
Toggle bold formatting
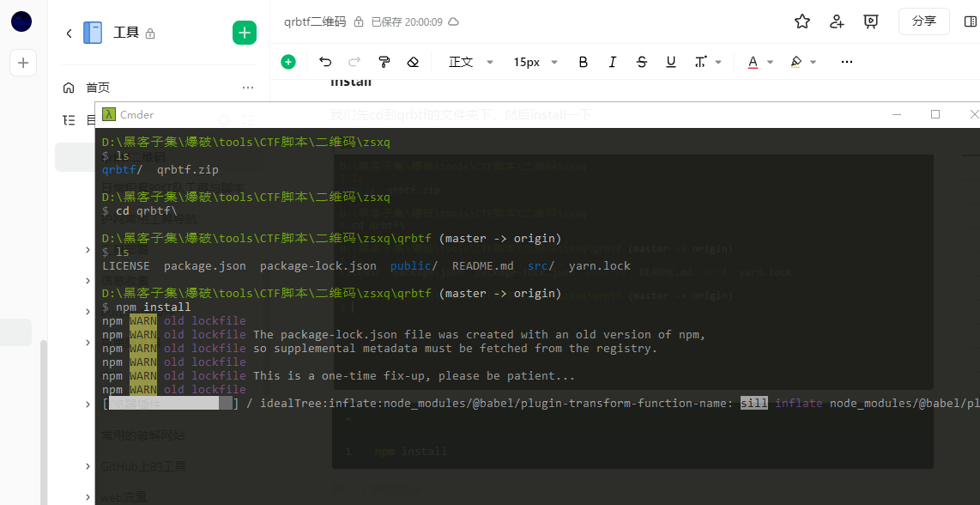(x=584, y=62)
